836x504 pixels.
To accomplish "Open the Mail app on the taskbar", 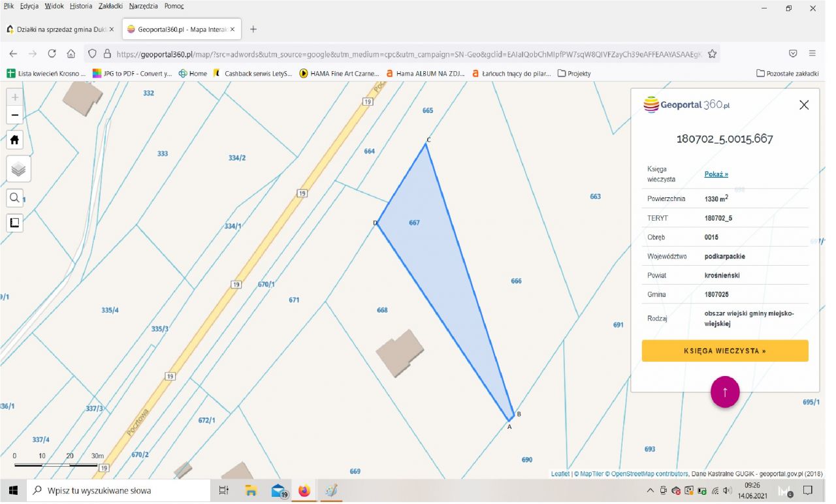I will tap(279, 490).
